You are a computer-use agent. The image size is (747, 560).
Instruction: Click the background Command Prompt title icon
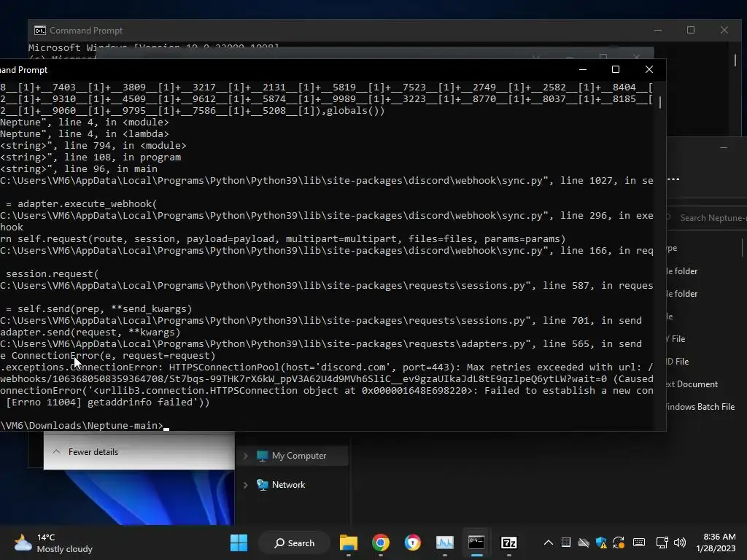39,31
